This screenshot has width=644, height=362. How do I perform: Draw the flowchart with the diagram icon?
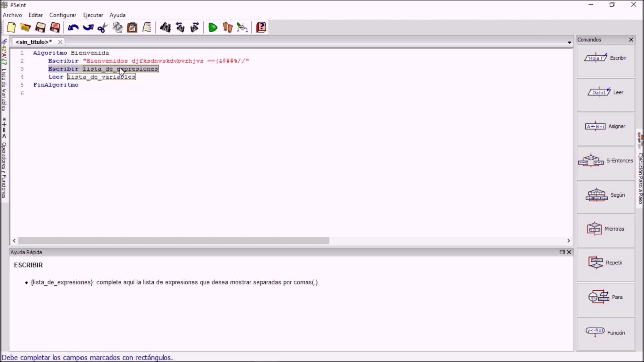(x=243, y=28)
